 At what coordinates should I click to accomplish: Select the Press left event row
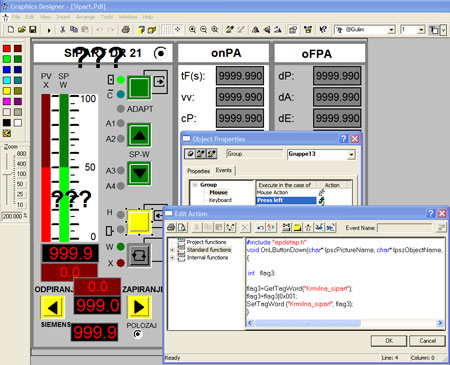coord(286,200)
